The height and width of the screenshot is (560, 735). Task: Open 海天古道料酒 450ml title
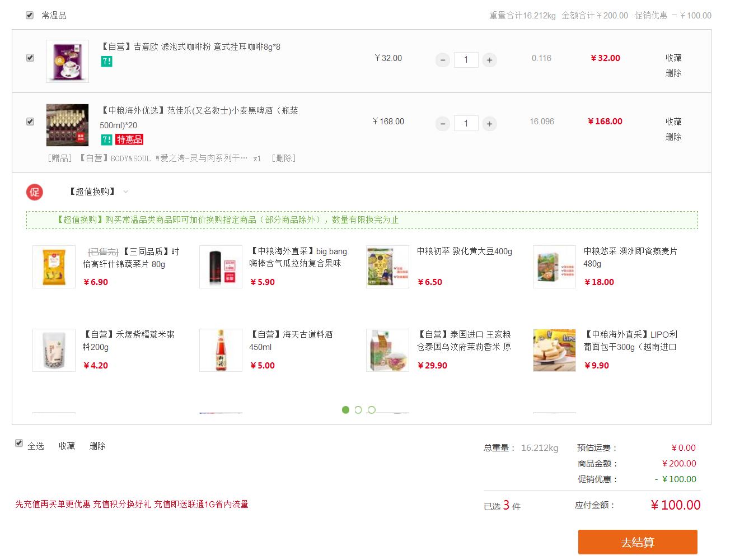[x=291, y=340]
